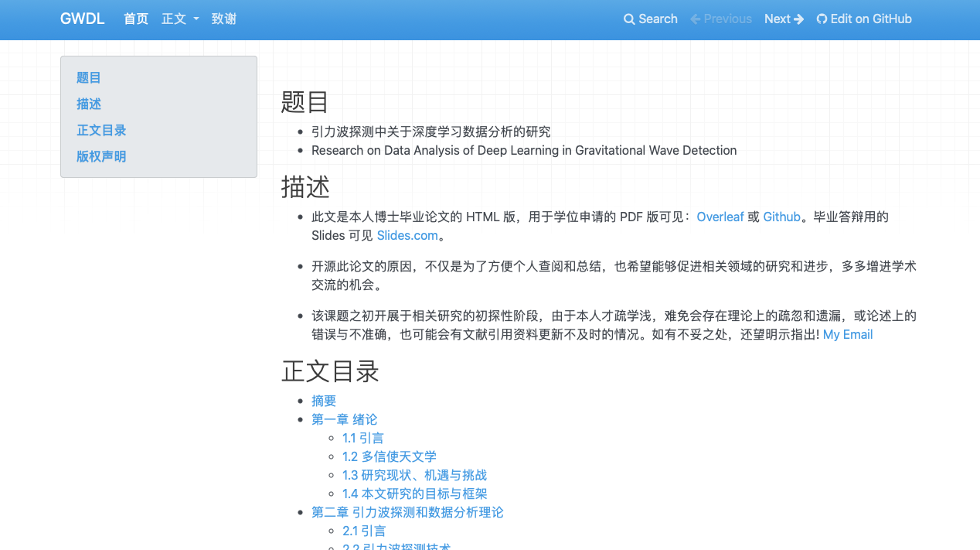Jump to 描述 in the sidebar
Viewport: 980px width, 550px height.
89,104
